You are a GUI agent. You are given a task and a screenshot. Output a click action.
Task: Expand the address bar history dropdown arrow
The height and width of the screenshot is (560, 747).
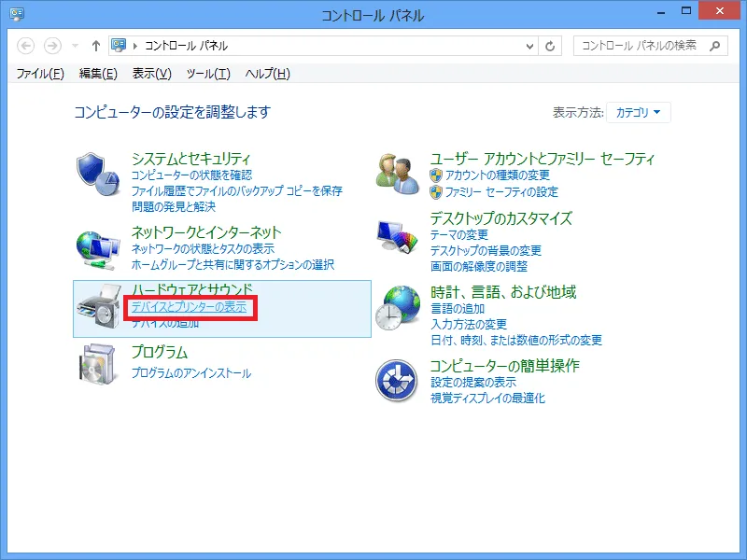(x=529, y=46)
